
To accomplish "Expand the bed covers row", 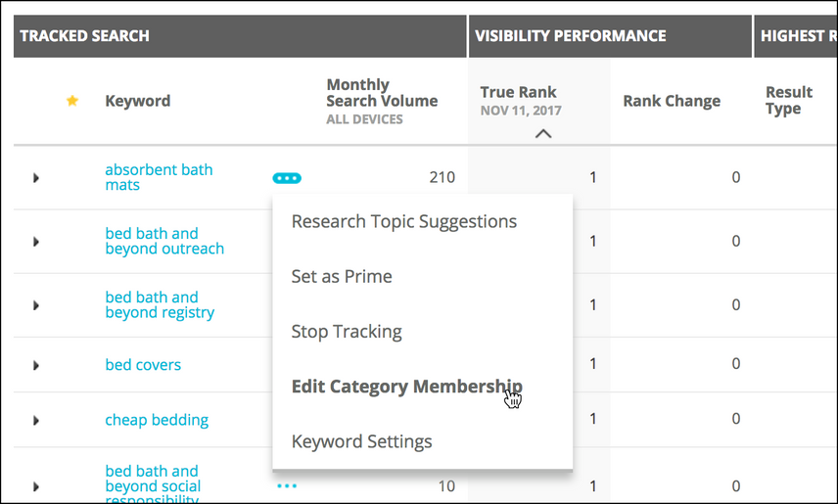I will [36, 365].
